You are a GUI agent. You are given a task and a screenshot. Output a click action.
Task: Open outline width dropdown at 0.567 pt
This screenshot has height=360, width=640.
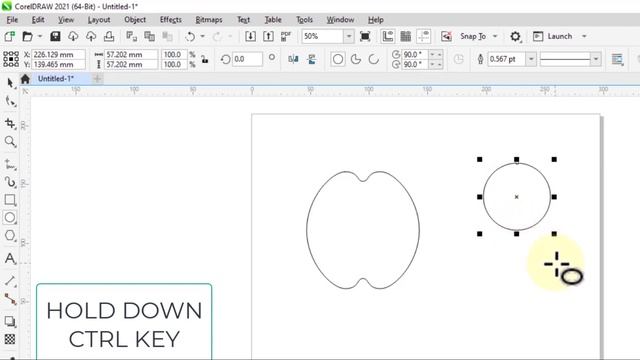(531, 59)
